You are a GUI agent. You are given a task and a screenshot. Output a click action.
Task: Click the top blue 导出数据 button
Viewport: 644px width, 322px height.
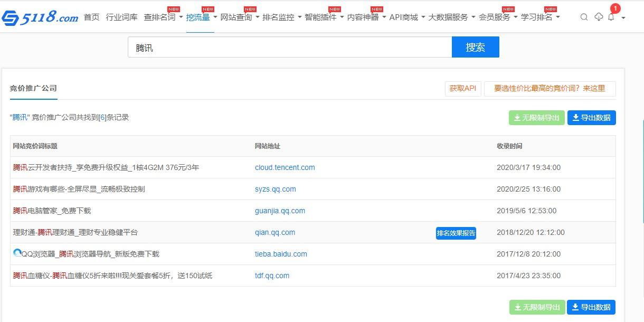[592, 118]
